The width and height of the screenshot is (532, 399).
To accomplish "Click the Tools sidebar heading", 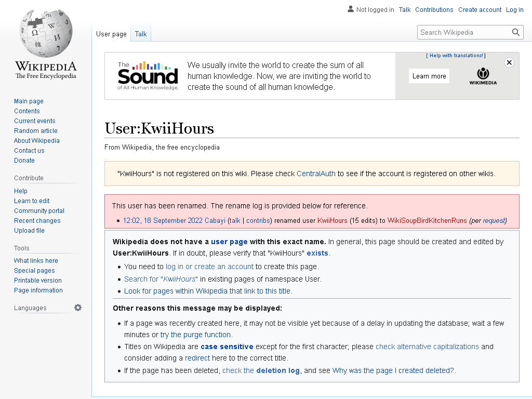I will point(22,248).
